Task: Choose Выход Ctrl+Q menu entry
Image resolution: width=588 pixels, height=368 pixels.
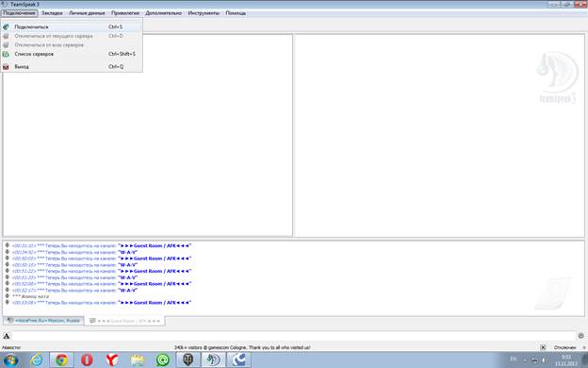Action: point(72,67)
